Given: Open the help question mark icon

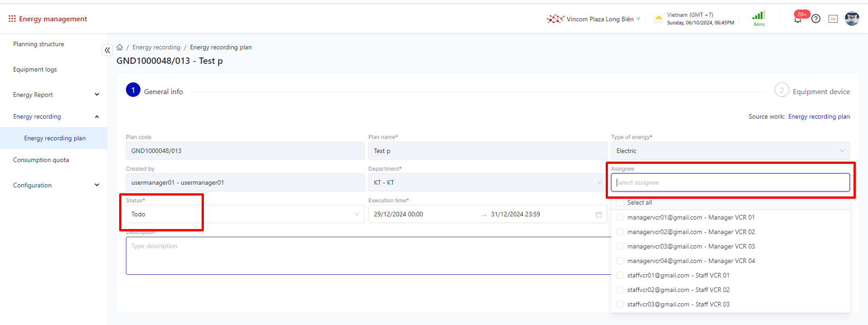Looking at the screenshot, I should click(816, 19).
